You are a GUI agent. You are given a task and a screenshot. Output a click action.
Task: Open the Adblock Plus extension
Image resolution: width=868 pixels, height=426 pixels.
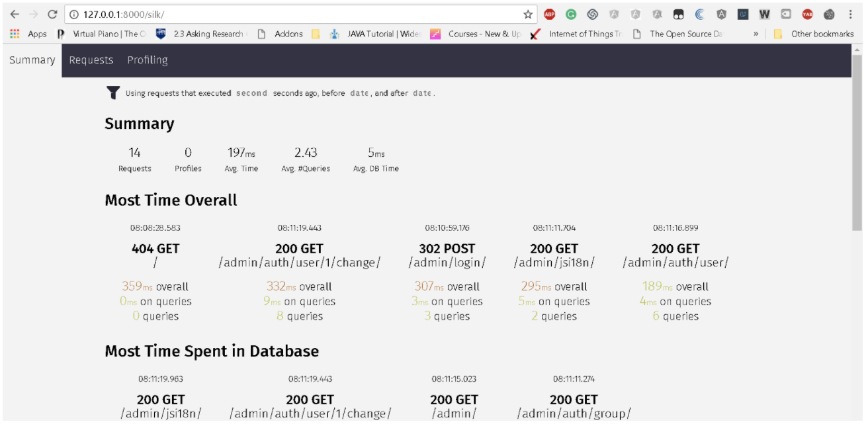[549, 14]
